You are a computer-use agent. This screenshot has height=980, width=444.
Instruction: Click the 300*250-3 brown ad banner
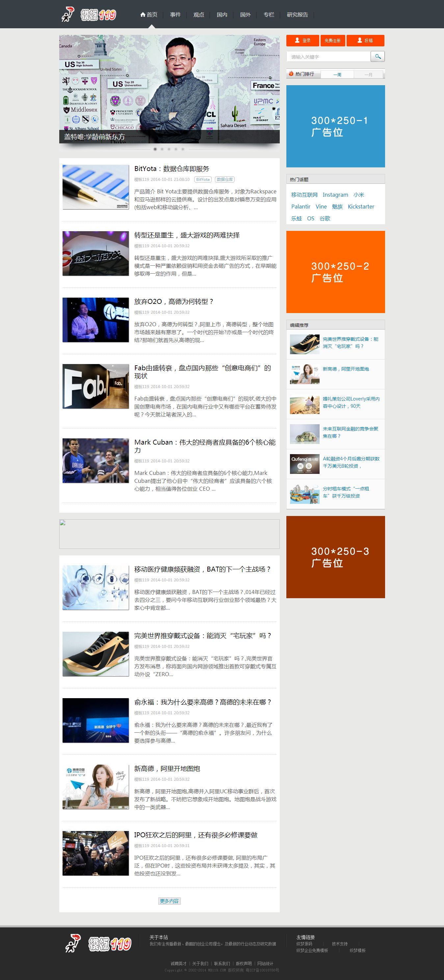pyautogui.click(x=335, y=557)
